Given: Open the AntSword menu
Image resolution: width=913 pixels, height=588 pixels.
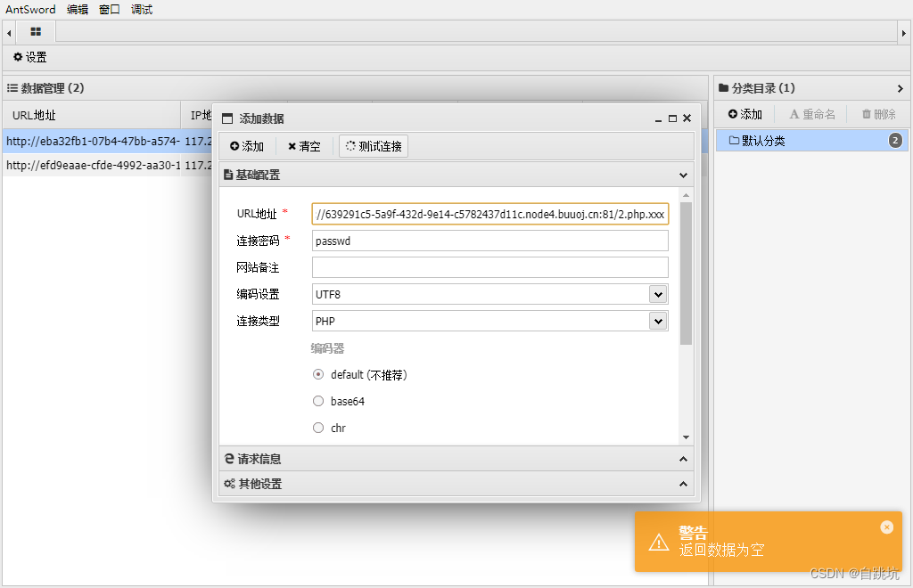Looking at the screenshot, I should tap(30, 9).
